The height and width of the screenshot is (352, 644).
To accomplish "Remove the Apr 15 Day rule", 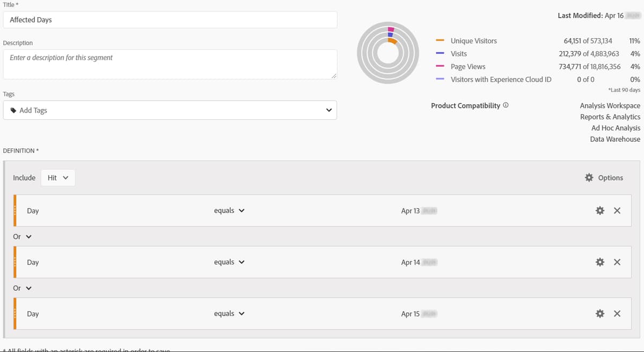I will [x=617, y=313].
